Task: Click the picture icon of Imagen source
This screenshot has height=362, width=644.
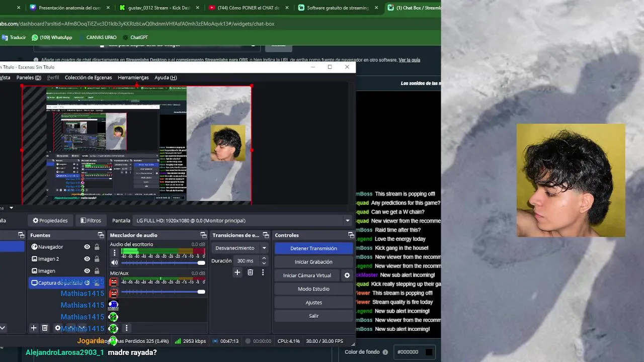Action: coord(34,271)
